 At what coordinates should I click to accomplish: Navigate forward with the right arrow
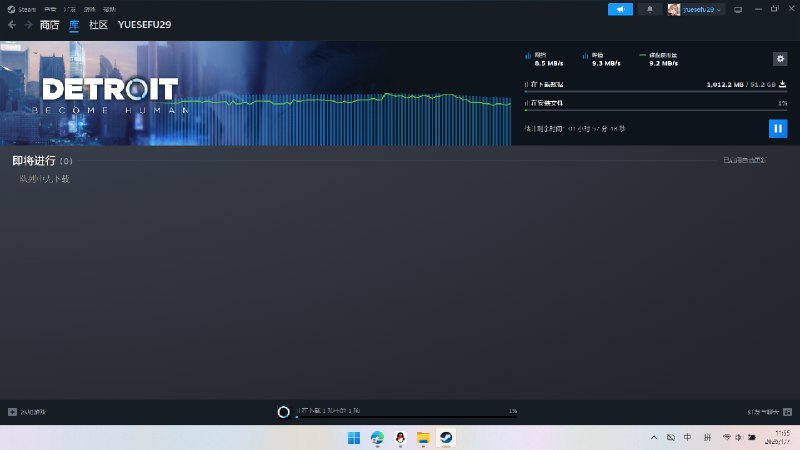pos(27,25)
